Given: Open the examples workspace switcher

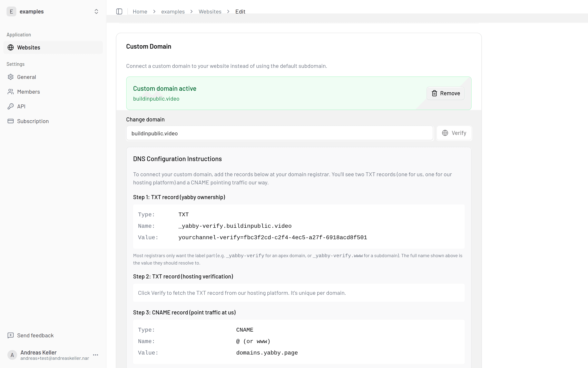Looking at the screenshot, I should (53, 11).
